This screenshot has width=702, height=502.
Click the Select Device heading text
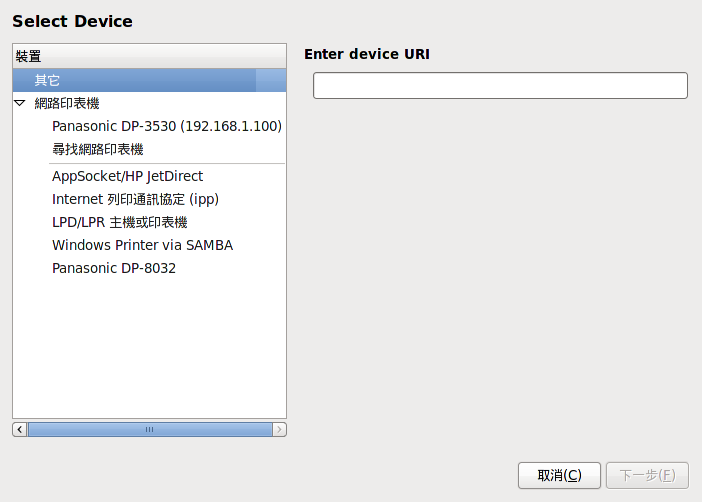tap(73, 21)
